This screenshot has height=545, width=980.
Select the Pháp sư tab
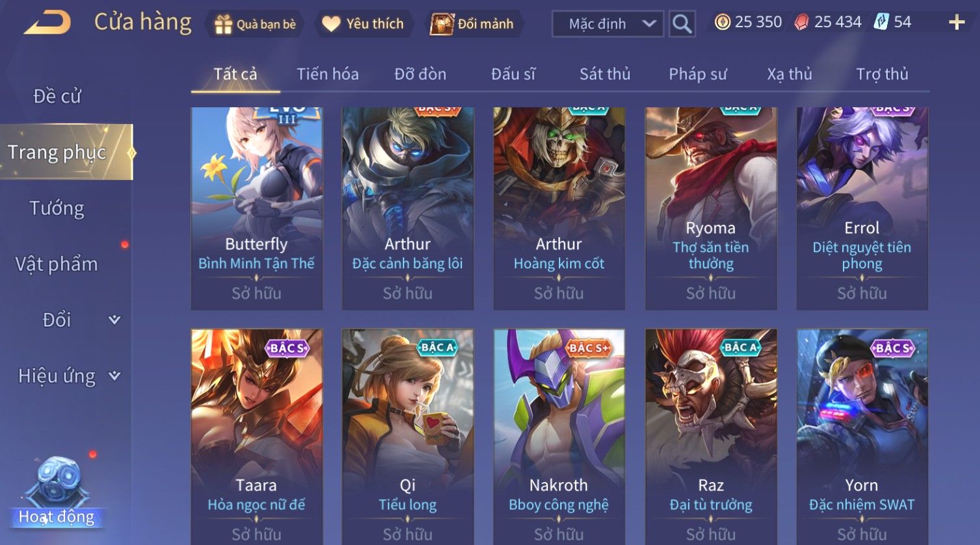pyautogui.click(x=698, y=74)
